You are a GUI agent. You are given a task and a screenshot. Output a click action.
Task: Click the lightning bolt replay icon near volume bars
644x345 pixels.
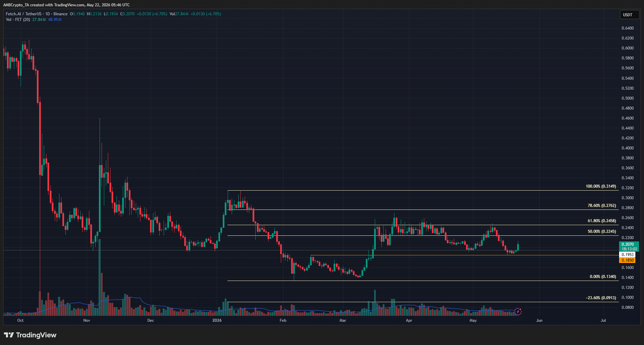click(518, 311)
